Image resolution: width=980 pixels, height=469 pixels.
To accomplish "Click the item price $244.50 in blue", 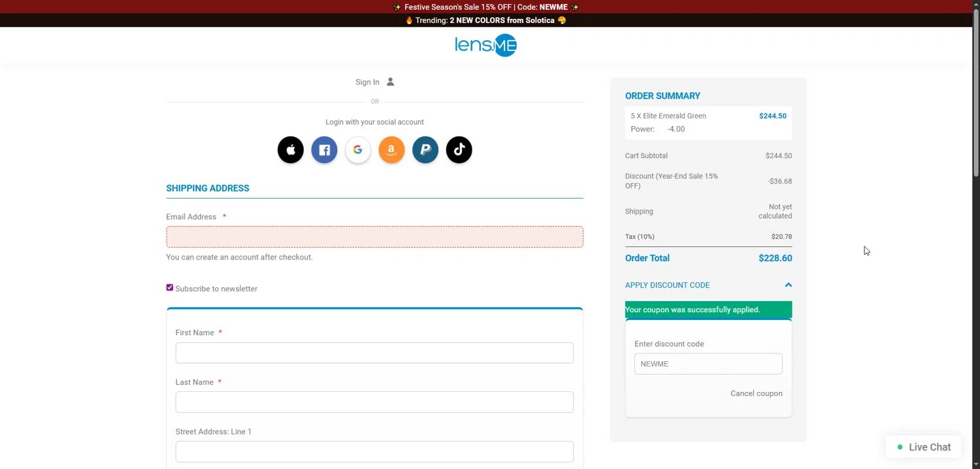I will (773, 116).
